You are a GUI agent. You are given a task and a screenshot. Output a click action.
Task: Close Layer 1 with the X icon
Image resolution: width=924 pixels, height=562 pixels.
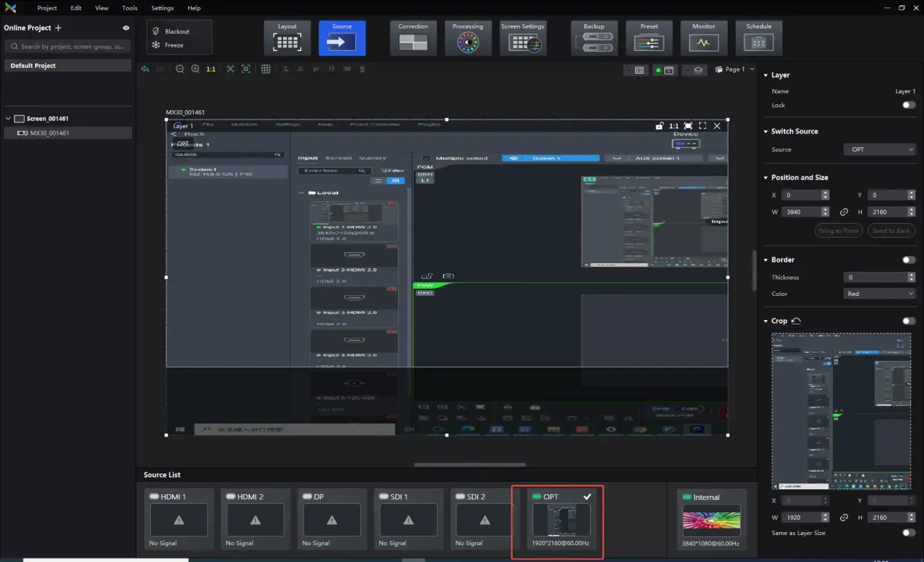(x=717, y=126)
